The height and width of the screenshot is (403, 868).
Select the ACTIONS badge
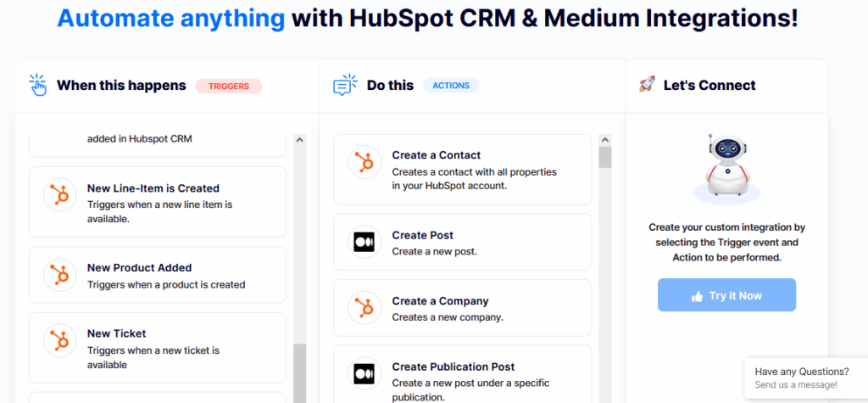[x=450, y=86]
